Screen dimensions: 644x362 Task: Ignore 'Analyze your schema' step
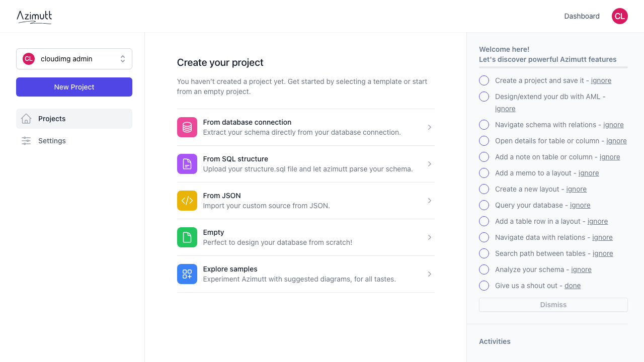(x=581, y=269)
